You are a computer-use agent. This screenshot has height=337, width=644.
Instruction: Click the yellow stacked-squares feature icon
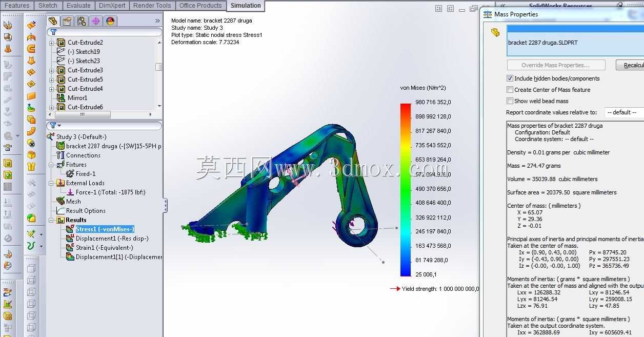point(31,120)
